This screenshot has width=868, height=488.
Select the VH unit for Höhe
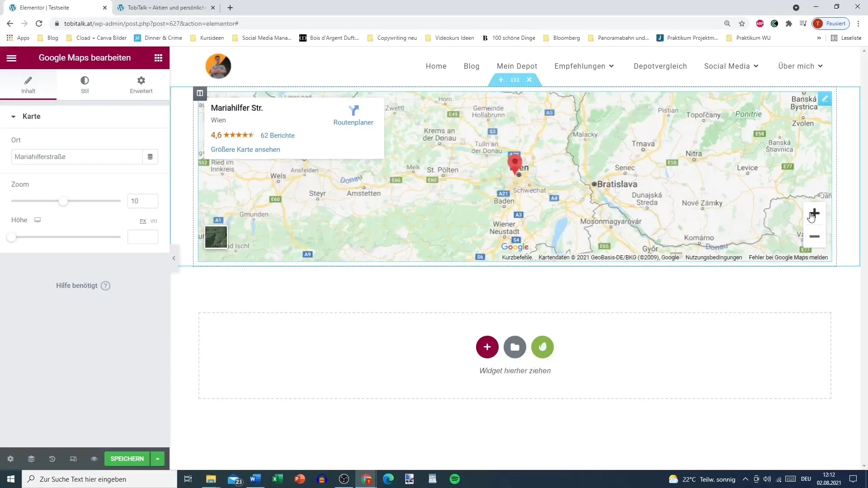pos(154,221)
